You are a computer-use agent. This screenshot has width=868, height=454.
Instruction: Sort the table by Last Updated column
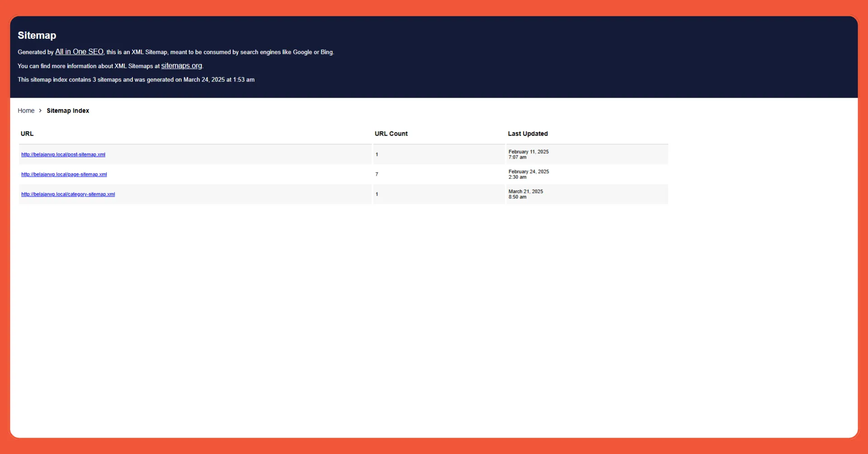click(528, 134)
